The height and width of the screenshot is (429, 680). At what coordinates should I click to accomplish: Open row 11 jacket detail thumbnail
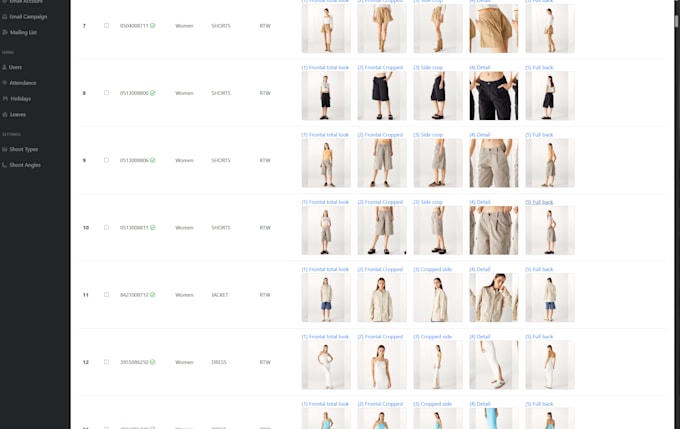[x=494, y=298]
